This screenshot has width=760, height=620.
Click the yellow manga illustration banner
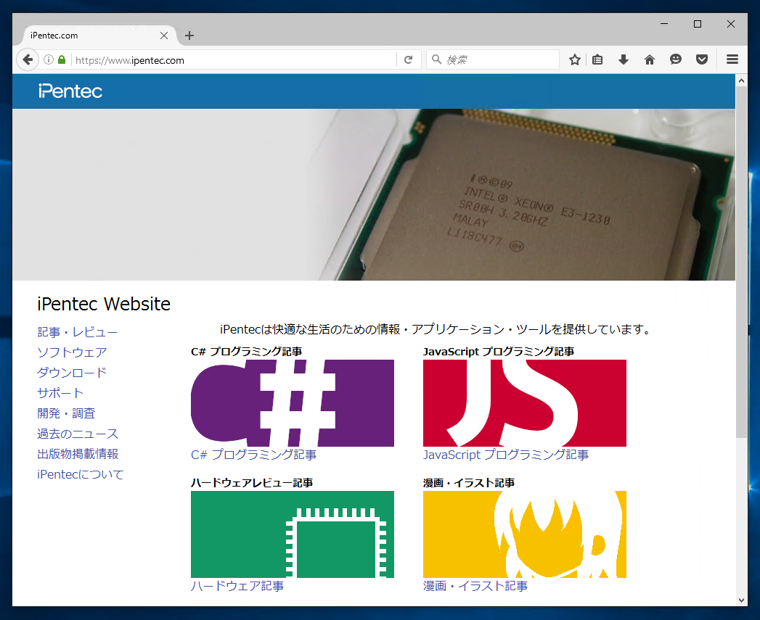pyautogui.click(x=524, y=534)
